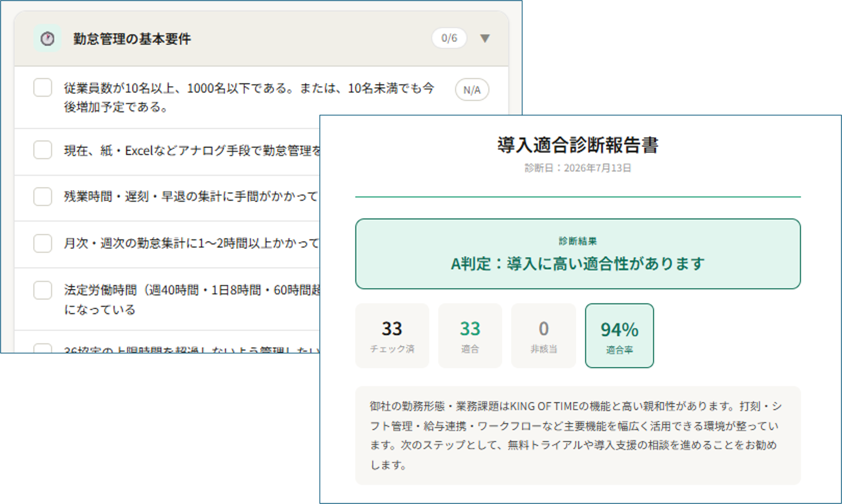
Task: Tick the 法定労働時間 checkbox
Action: click(42, 290)
